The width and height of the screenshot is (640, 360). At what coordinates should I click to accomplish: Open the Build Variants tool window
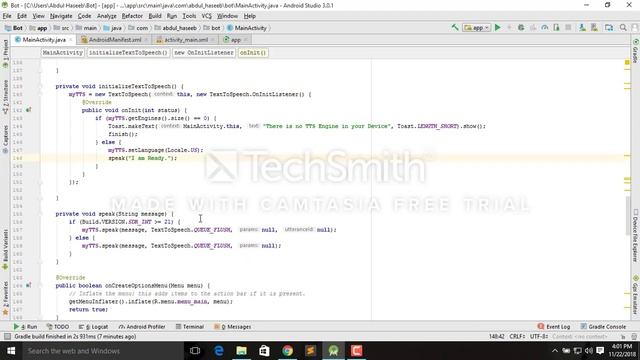5,249
